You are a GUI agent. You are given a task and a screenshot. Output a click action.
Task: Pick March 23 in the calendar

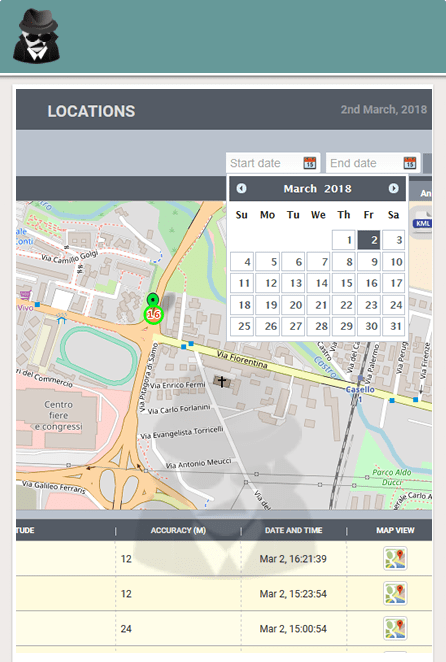(369, 305)
